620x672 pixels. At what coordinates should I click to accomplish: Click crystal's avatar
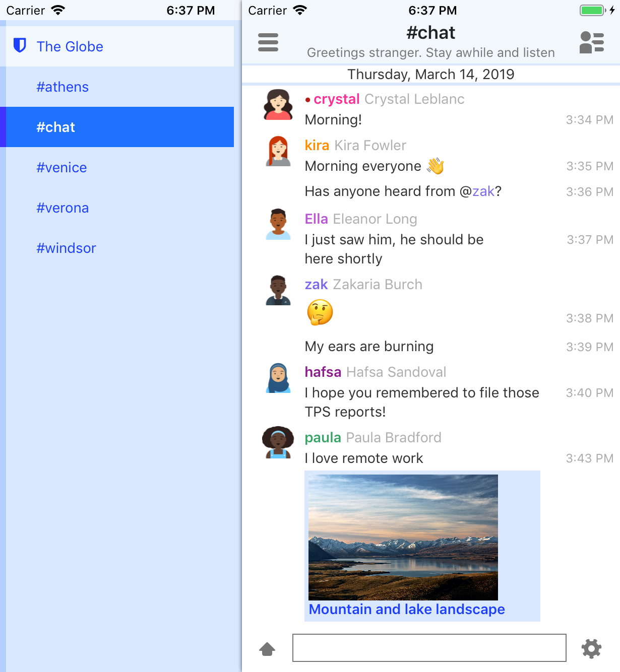(278, 105)
